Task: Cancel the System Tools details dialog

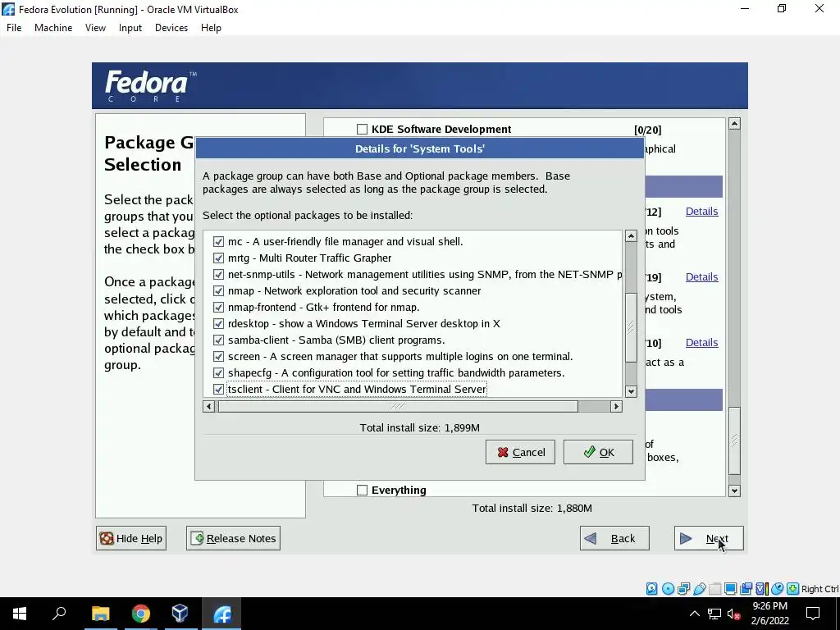Action: coord(520,452)
